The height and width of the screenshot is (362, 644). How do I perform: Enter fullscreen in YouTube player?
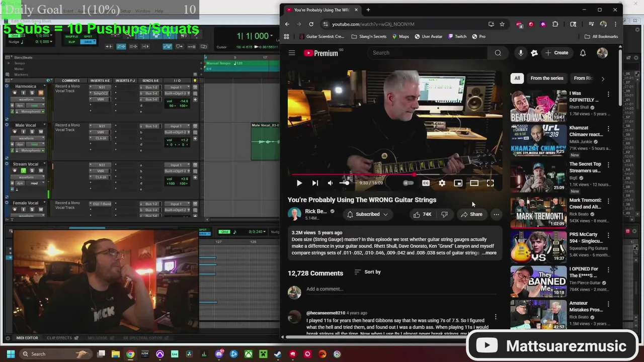(x=490, y=183)
